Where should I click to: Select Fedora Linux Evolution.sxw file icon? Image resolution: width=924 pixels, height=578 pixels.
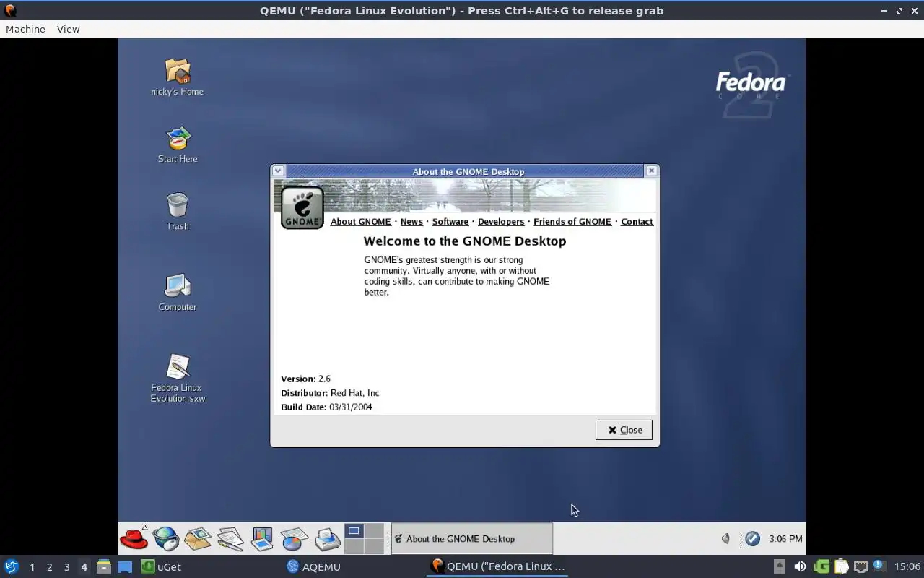(x=178, y=378)
